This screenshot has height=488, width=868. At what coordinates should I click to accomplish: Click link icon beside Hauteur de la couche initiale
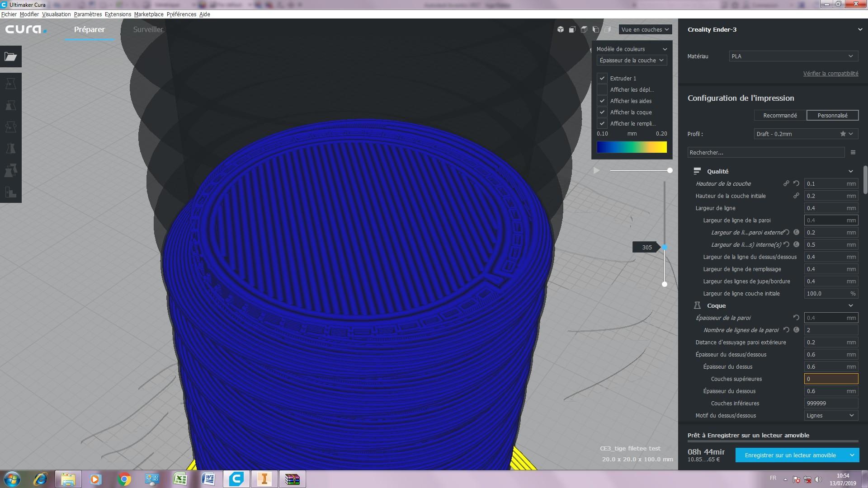pos(796,196)
